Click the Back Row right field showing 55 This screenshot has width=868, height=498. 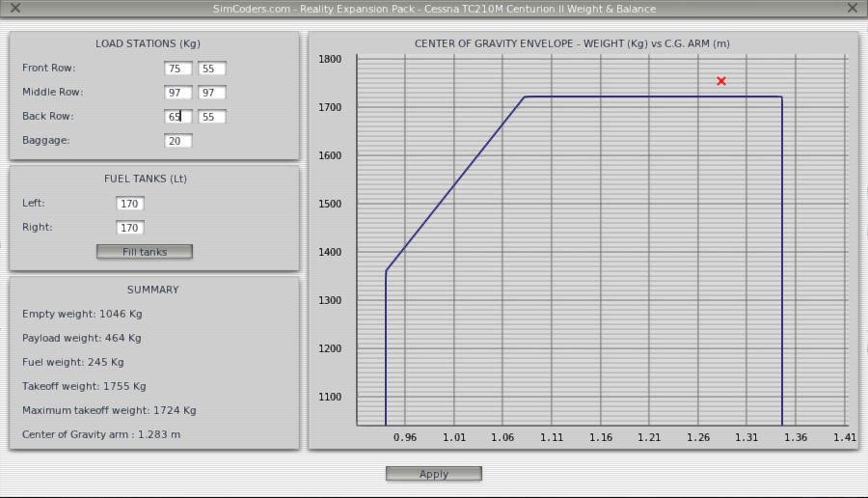click(x=212, y=117)
